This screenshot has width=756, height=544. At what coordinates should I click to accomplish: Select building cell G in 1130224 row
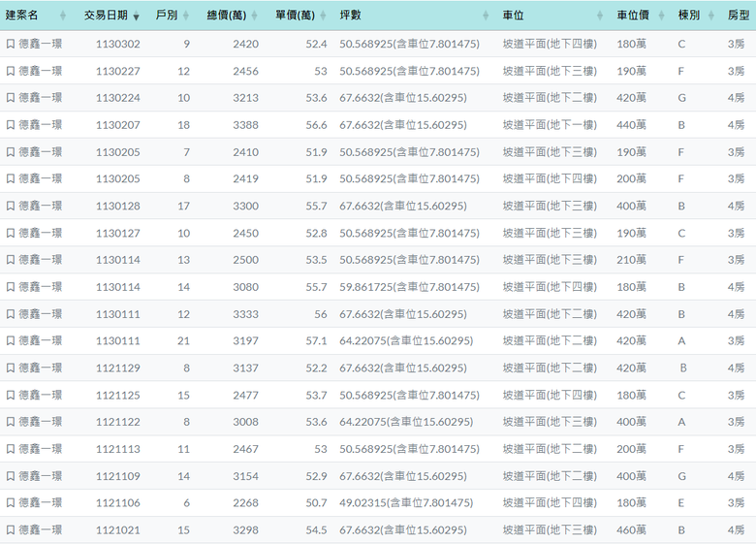coord(681,98)
